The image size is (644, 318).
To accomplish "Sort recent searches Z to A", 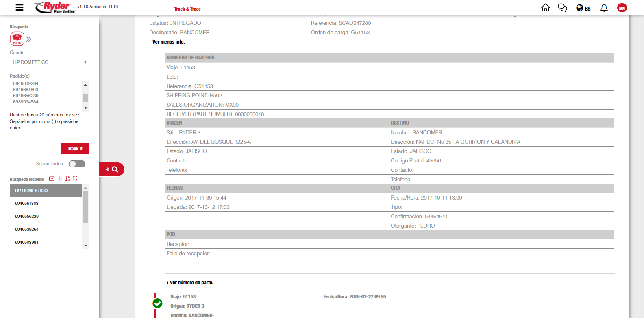I will 75,179.
